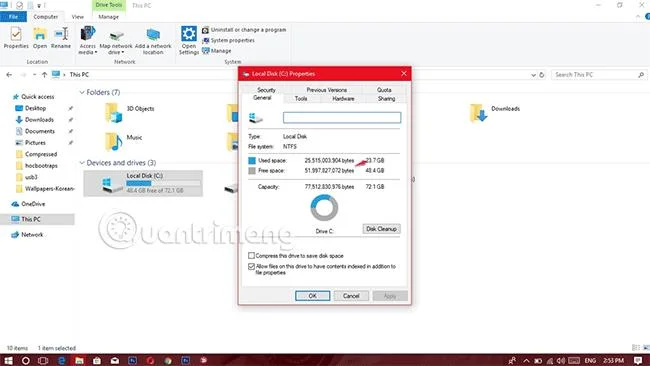The height and width of the screenshot is (366, 650).
Task: Toggle Allow files to be indexed checkbox
Action: click(251, 267)
